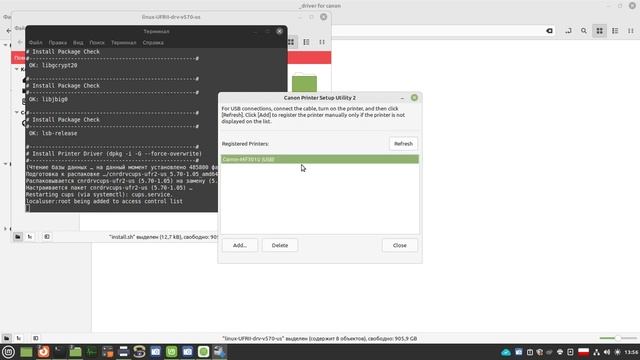The height and width of the screenshot is (360, 640).
Task: Hide the sidebar in linux-UFRII window status bar
Action: (x=47, y=237)
